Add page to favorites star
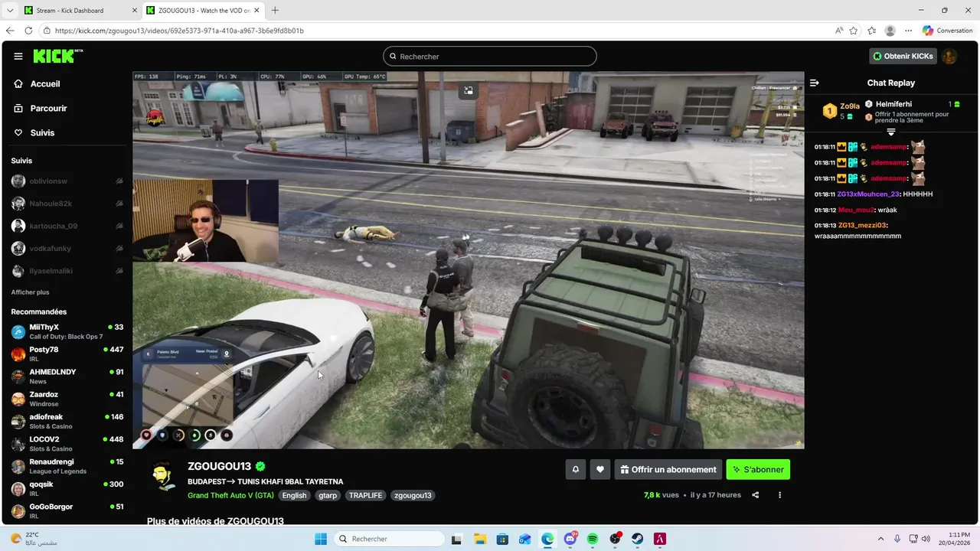 854,31
